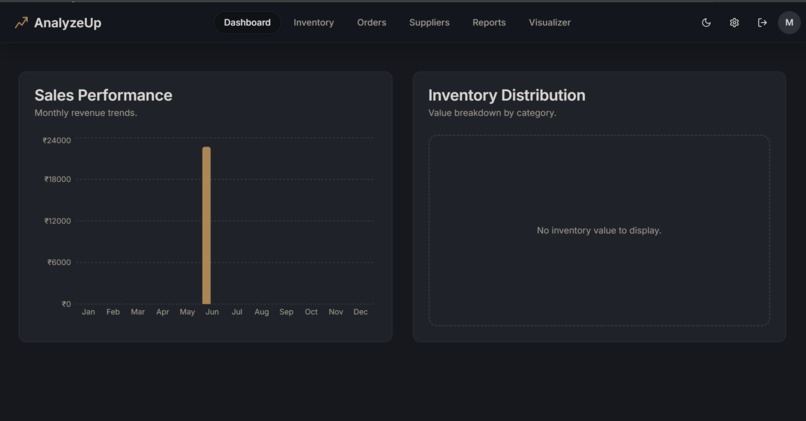Viewport: 806px width, 421px height.
Task: Click the Jul month label
Action: click(x=237, y=312)
